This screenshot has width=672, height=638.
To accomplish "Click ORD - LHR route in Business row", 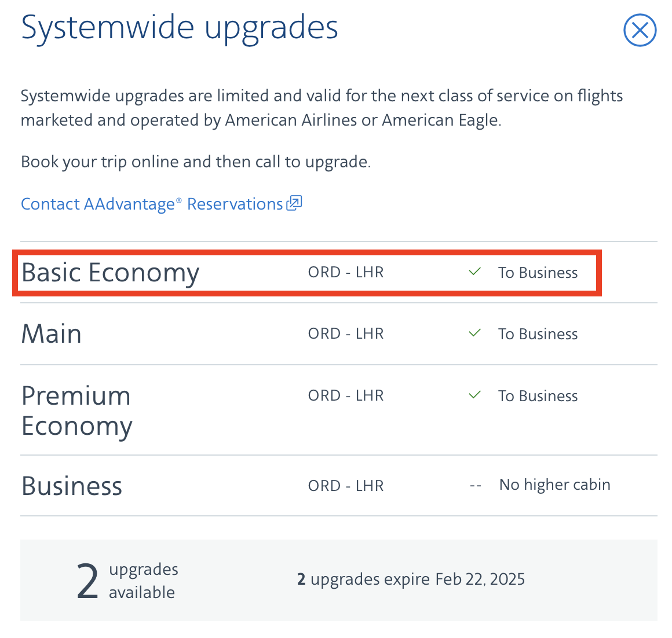I will [x=346, y=486].
